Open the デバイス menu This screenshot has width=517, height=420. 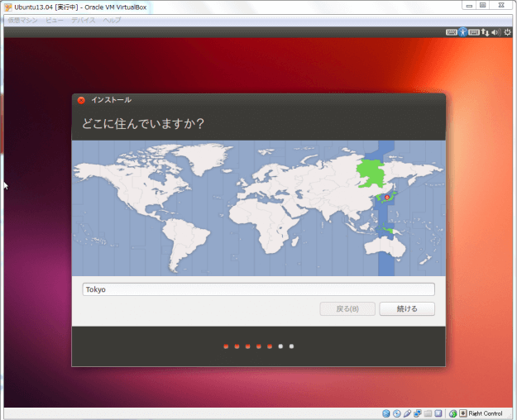(83, 20)
